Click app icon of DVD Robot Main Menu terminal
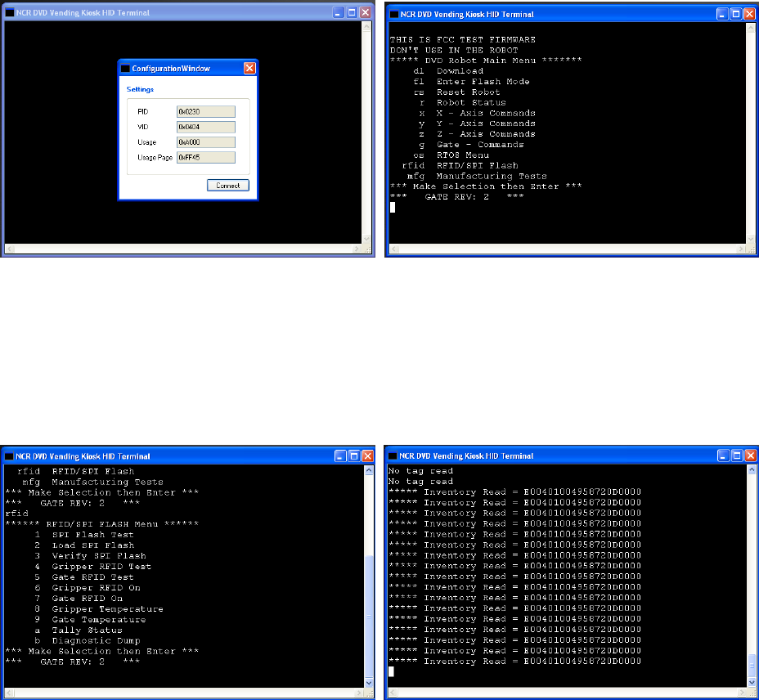The width and height of the screenshot is (759, 700). [x=394, y=15]
